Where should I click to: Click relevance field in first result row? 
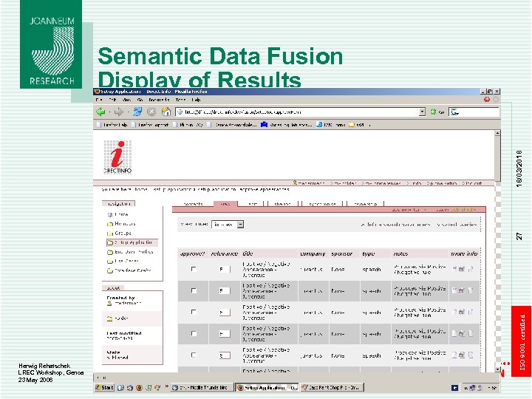pyautogui.click(x=225, y=270)
